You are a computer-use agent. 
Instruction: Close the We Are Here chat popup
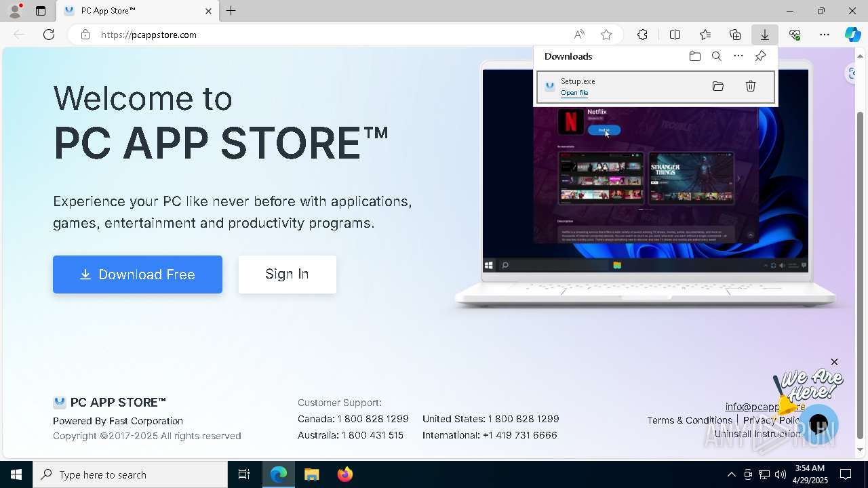(x=834, y=362)
